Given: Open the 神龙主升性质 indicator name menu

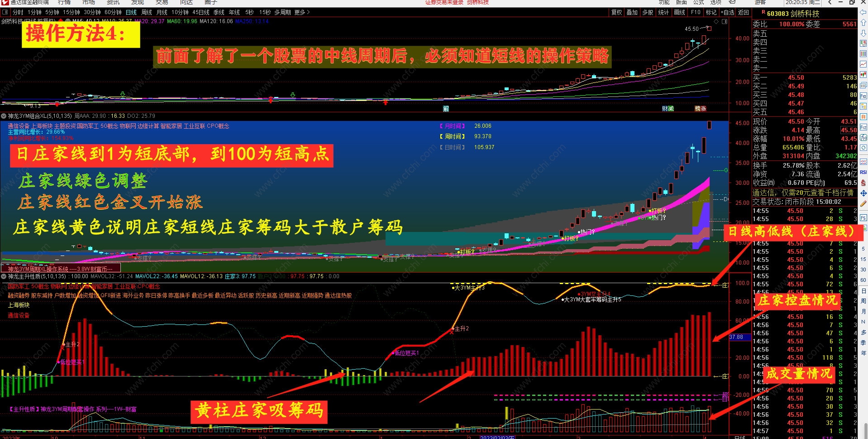Looking at the screenshot, I should point(37,276).
